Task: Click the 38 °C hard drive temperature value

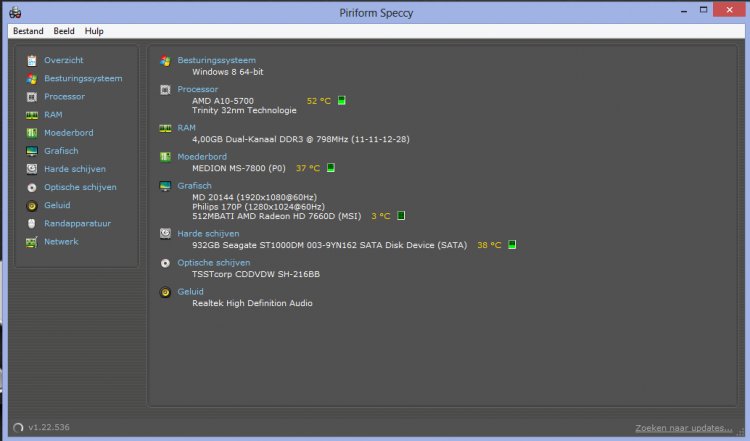Action: tap(489, 245)
